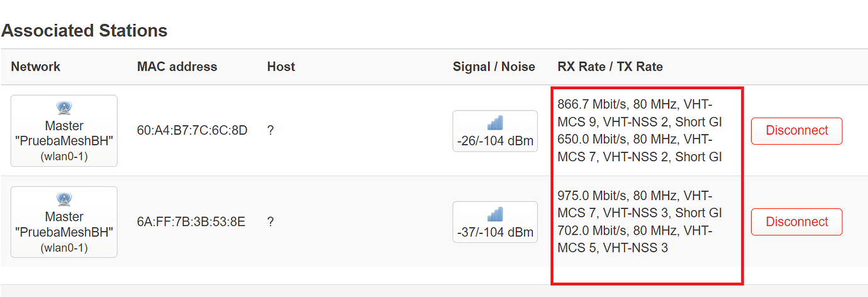Image resolution: width=868 pixels, height=297 pixels.
Task: Disconnect station 60:A4:B7:7C:6C:8D
Action: coord(797,131)
